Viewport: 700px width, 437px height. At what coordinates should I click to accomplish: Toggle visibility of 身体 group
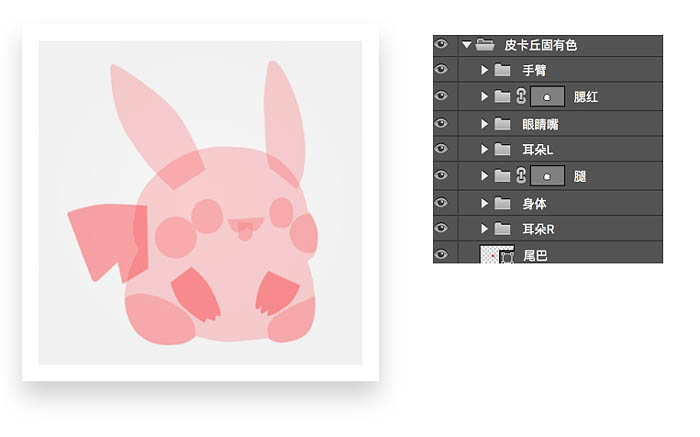pyautogui.click(x=441, y=203)
